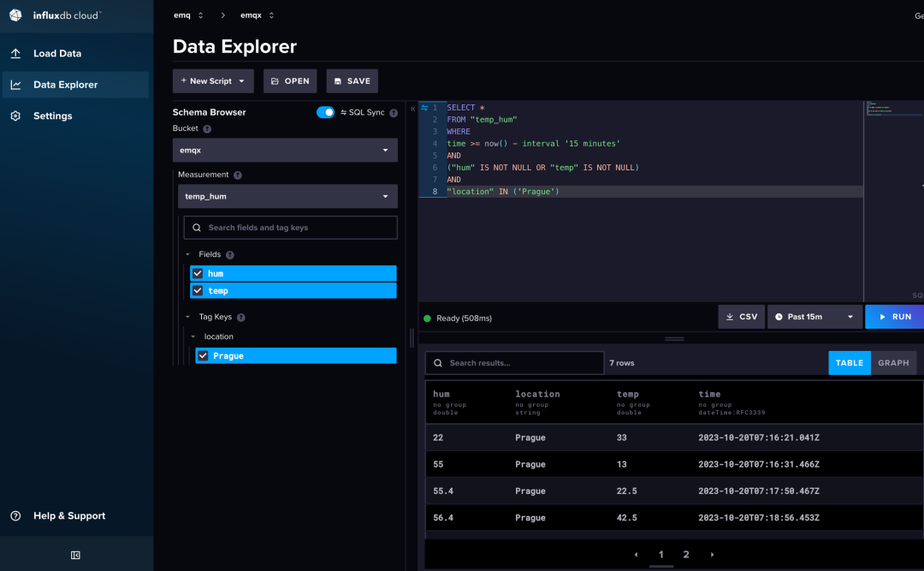Click the InfluxDB Cloud logo icon
This screenshot has height=571, width=924.
[x=15, y=15]
